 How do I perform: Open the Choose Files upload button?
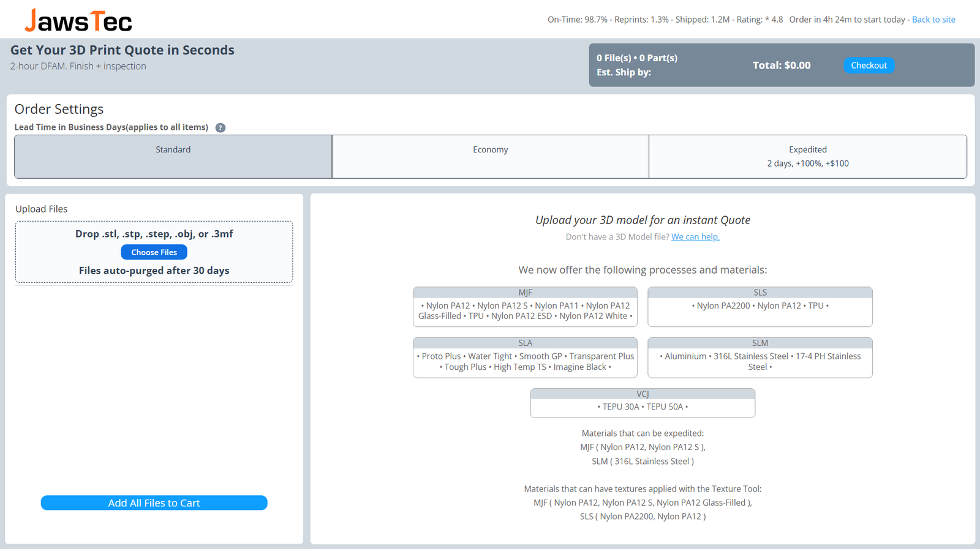154,252
